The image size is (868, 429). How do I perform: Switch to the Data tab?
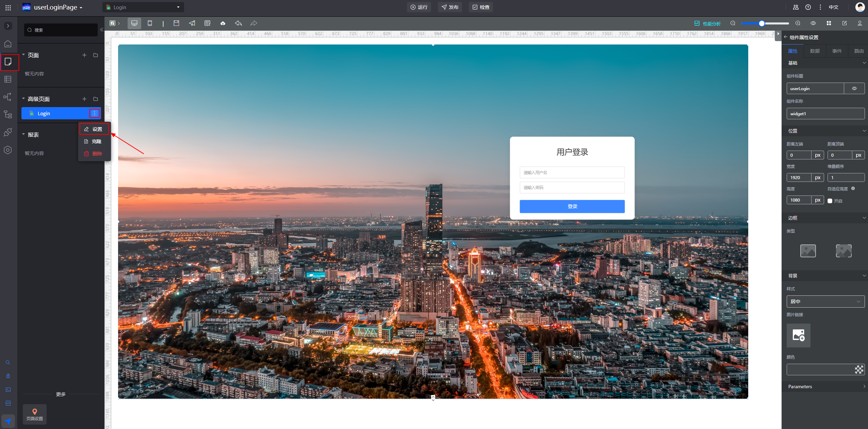click(x=815, y=51)
